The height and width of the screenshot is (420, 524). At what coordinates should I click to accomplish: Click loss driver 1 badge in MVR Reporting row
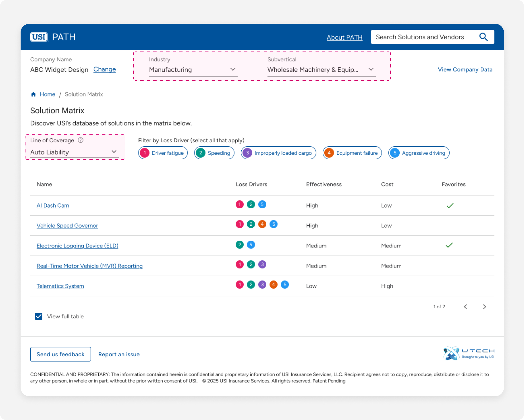pos(240,264)
